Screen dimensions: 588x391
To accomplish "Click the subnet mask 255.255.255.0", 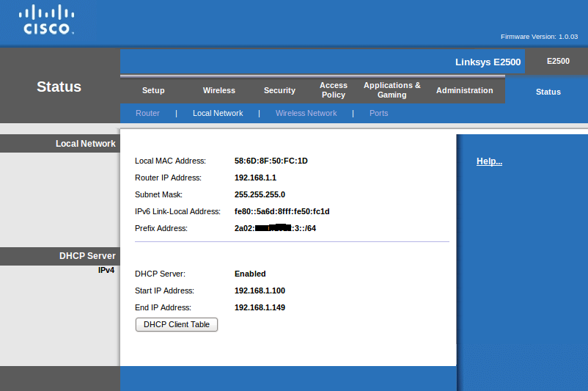I will 260,194.
